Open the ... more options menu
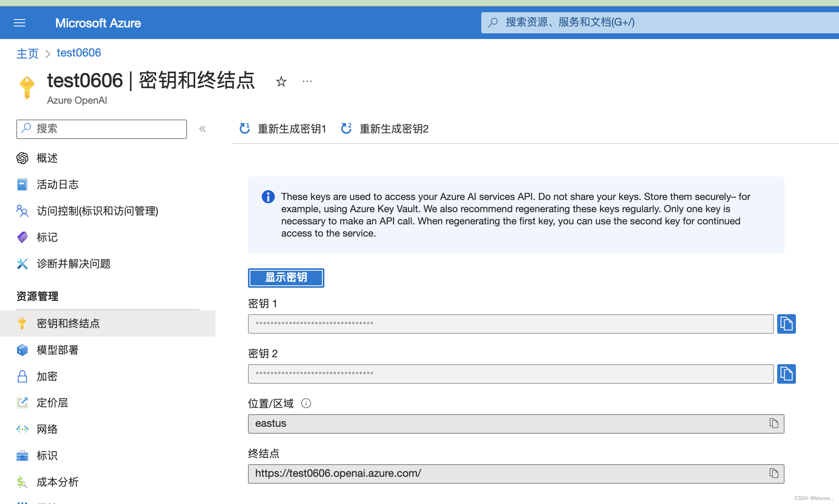 (307, 81)
